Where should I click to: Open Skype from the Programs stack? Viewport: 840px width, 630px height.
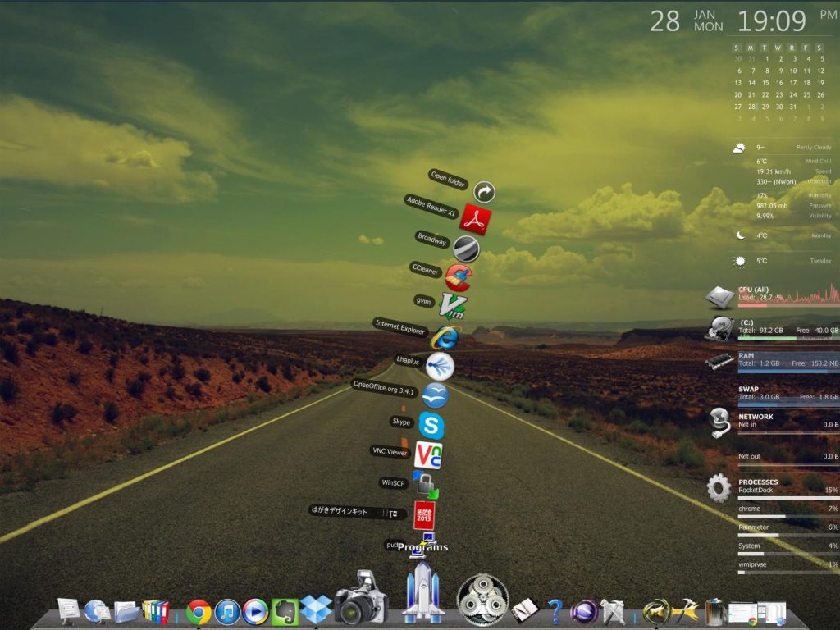pyautogui.click(x=431, y=425)
